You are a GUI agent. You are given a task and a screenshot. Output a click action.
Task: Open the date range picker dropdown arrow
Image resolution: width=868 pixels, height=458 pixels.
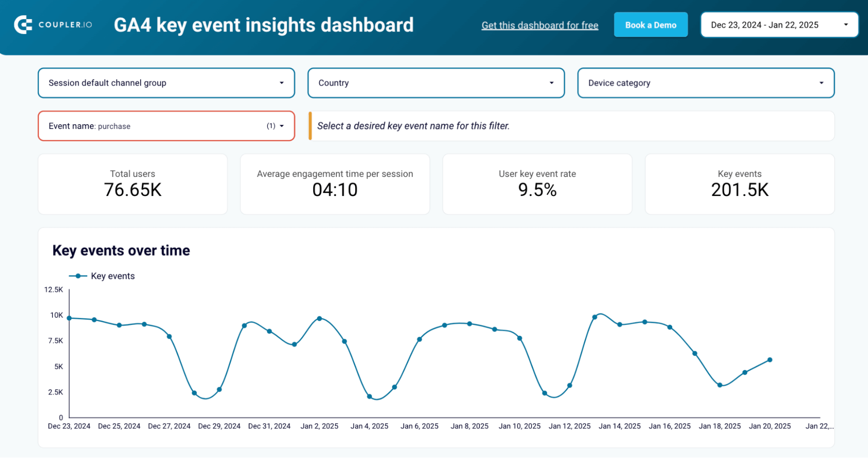point(845,25)
